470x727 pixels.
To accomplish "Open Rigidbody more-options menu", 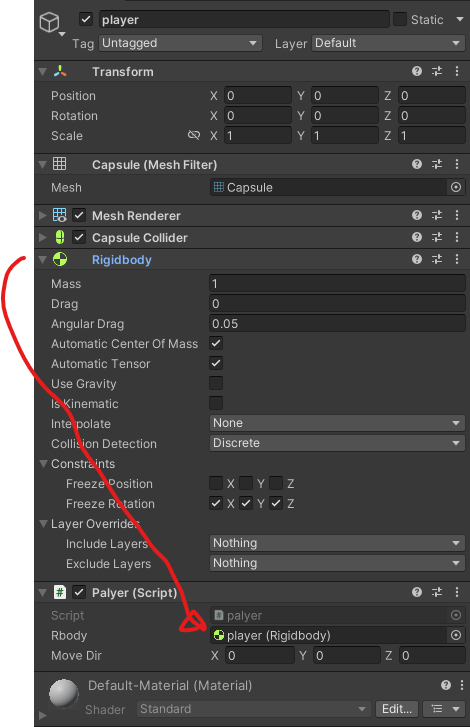I will pyautogui.click(x=457, y=259).
